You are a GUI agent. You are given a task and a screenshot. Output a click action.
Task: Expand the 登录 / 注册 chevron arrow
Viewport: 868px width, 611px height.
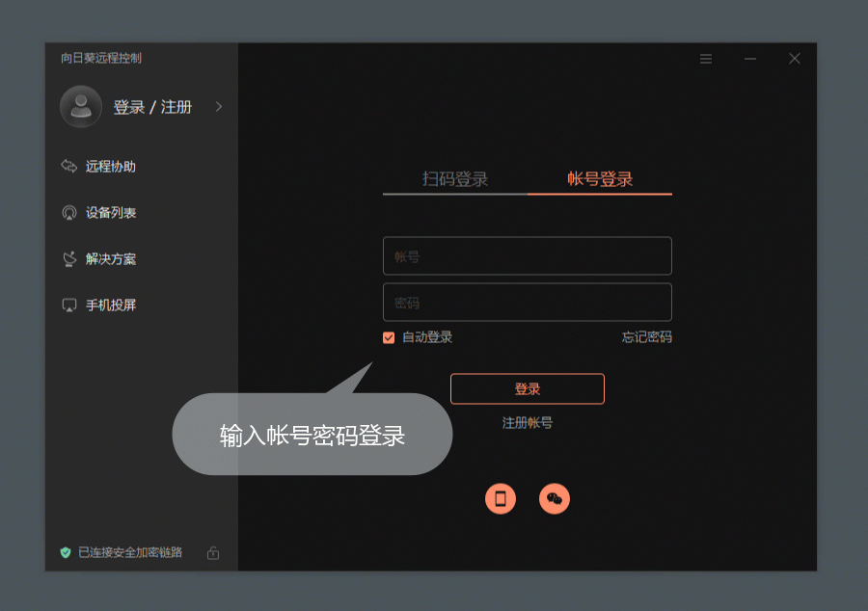[219, 107]
